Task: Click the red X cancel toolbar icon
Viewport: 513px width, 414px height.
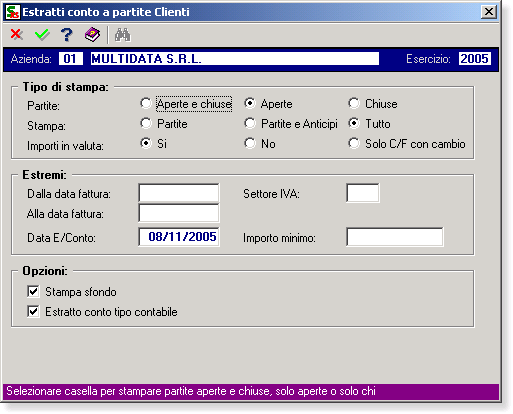Action: coord(16,34)
